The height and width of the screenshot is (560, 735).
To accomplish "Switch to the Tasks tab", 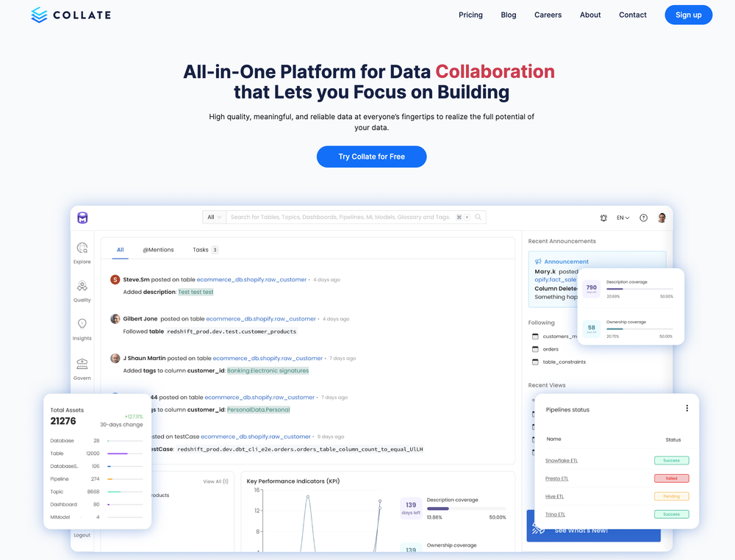I will [205, 250].
